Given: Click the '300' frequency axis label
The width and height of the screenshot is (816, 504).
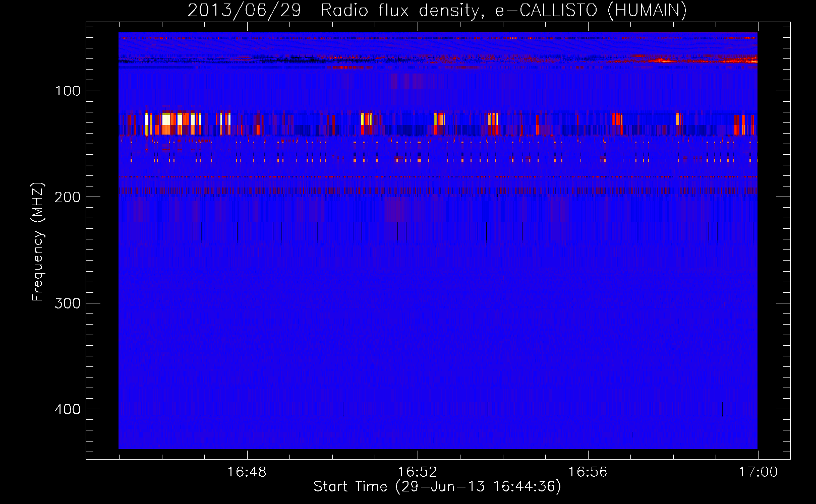Looking at the screenshot, I should point(68,303).
